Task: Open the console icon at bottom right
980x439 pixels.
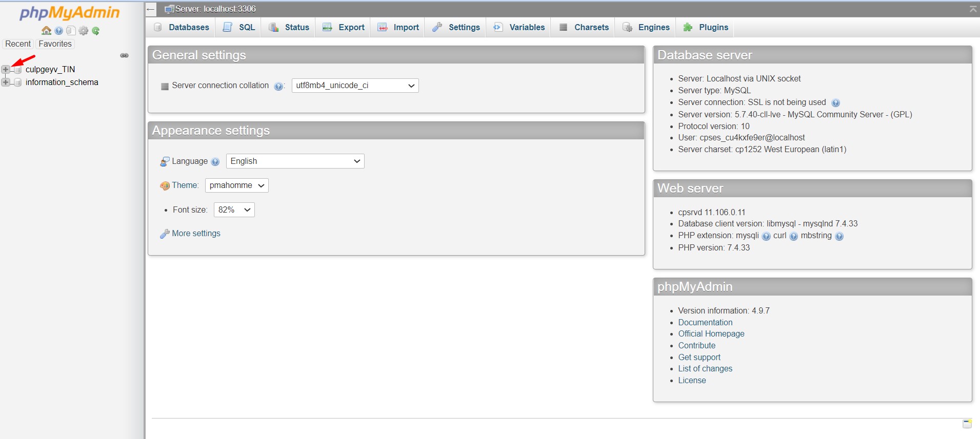Action: tap(967, 424)
